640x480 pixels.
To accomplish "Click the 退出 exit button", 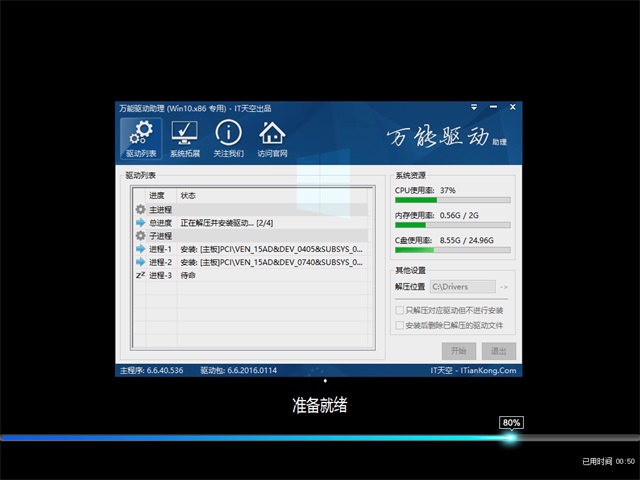I will 497,351.
